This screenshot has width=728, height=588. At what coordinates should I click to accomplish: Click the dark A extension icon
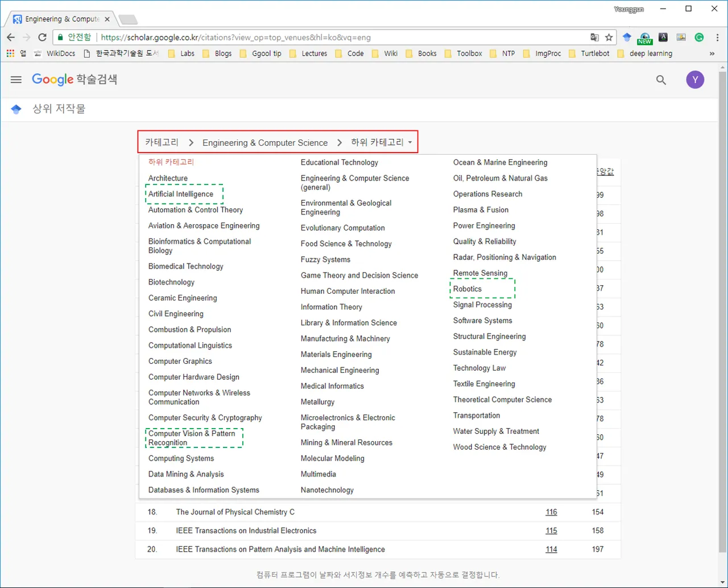[663, 37]
